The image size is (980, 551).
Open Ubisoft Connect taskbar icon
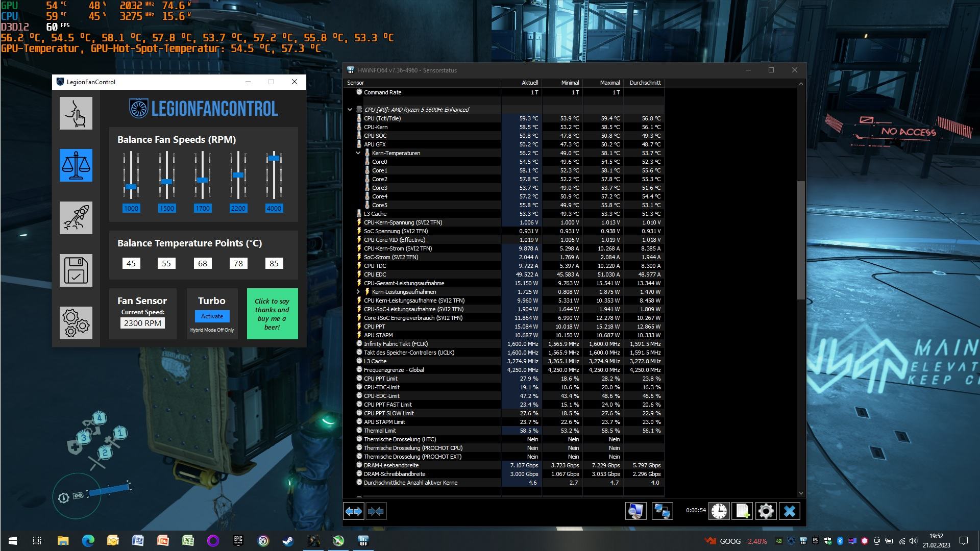click(x=263, y=541)
